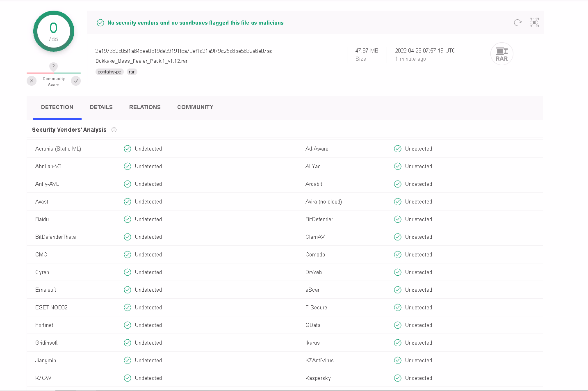The height and width of the screenshot is (391, 588).
Task: Click Cyren undetected check icon
Action: [x=128, y=272]
